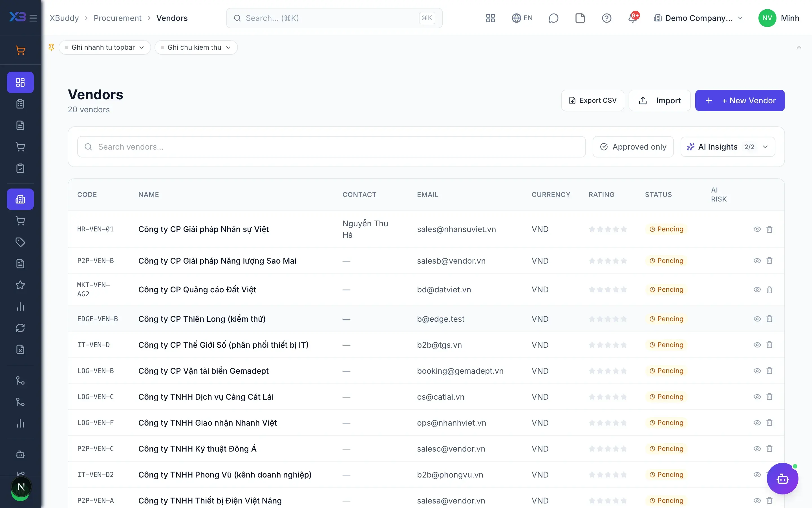Screen dimensions: 812x508
Task: Open the robot icon in sidebar
Action: pyautogui.click(x=20, y=455)
